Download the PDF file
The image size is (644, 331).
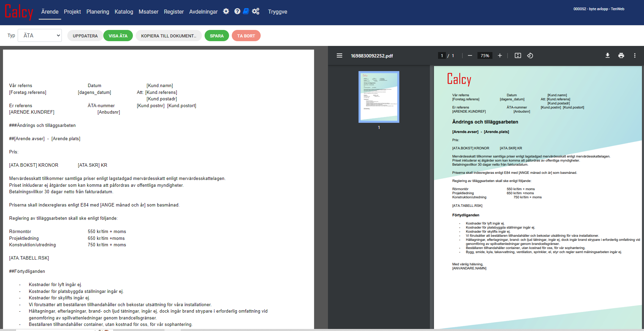pos(607,55)
